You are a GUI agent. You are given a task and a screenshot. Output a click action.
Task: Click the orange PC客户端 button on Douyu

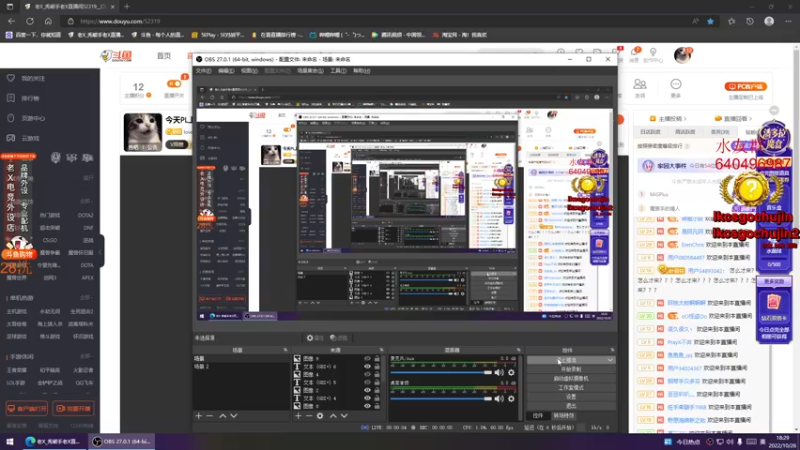coord(745,86)
